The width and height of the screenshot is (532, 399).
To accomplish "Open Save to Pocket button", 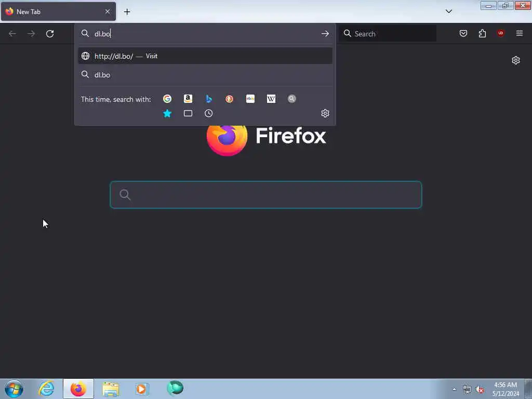I will 463,33.
